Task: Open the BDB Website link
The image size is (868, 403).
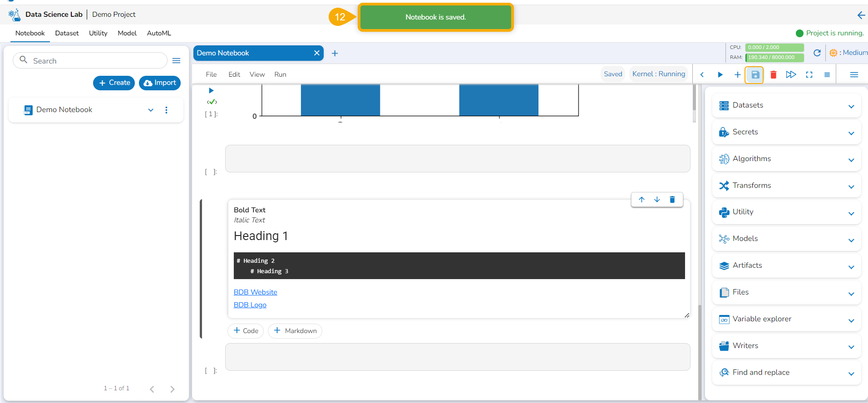Action: [255, 292]
